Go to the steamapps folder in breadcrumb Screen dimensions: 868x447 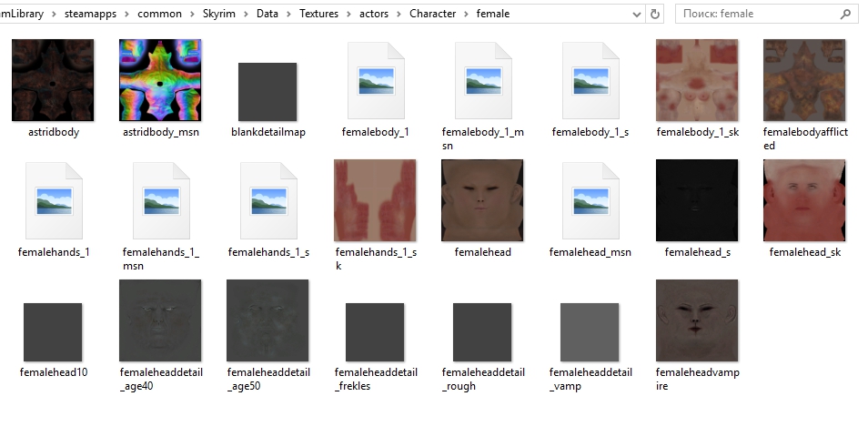(x=90, y=14)
